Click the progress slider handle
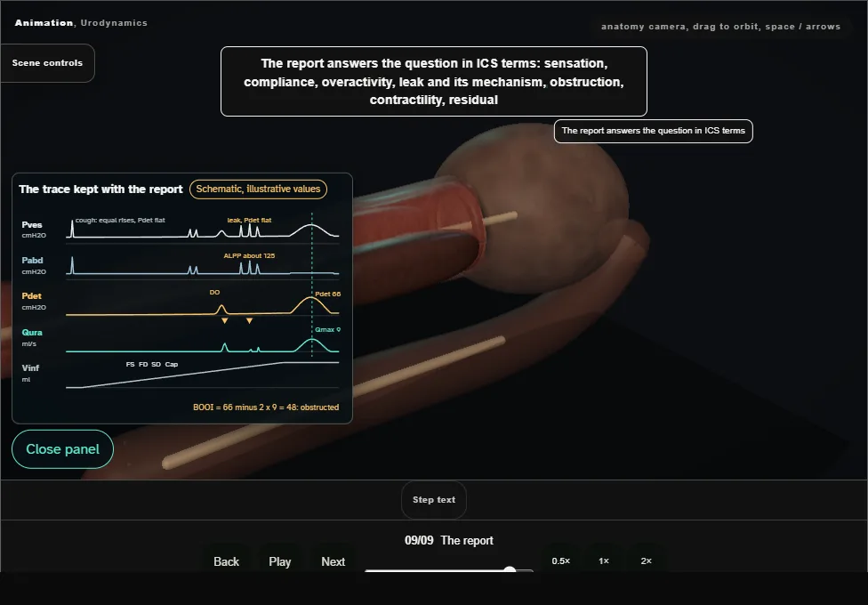868x605 pixels. point(510,569)
